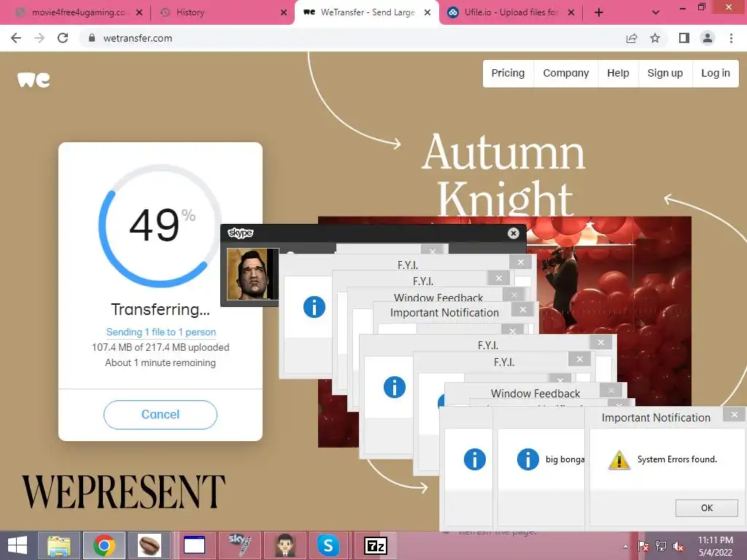Click the 49% circular progress indicator

[160, 226]
